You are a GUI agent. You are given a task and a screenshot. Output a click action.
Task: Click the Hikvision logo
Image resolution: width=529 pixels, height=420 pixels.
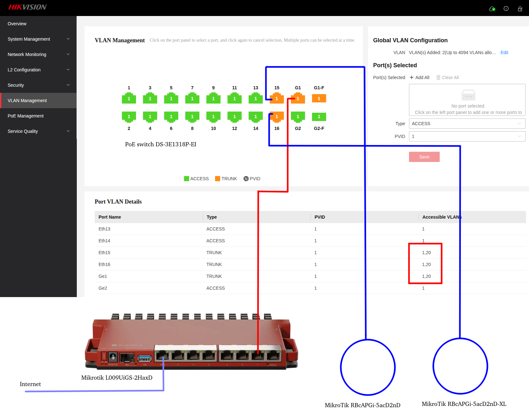pyautogui.click(x=28, y=7)
